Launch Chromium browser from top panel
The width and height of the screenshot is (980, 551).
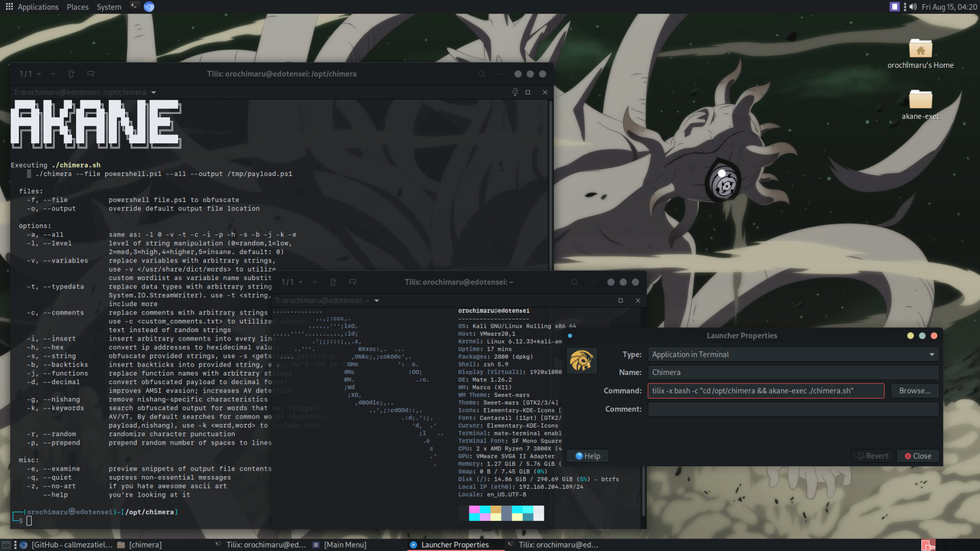pyautogui.click(x=149, y=7)
